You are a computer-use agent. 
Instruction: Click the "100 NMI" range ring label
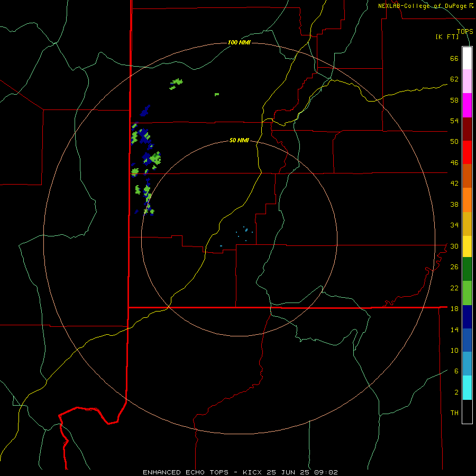coord(239,42)
